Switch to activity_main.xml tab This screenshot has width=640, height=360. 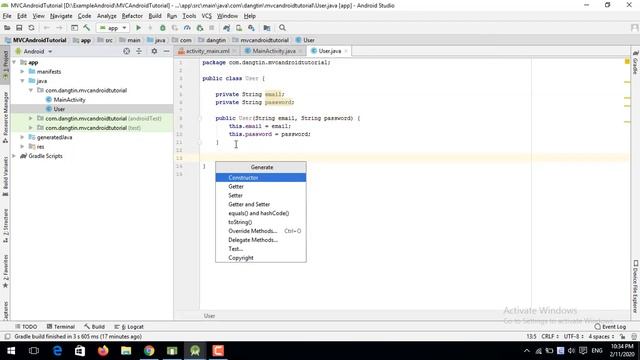[207, 51]
